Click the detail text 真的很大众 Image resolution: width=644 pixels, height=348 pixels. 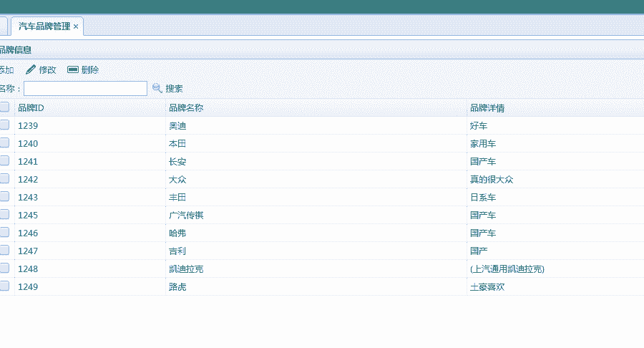click(x=492, y=179)
